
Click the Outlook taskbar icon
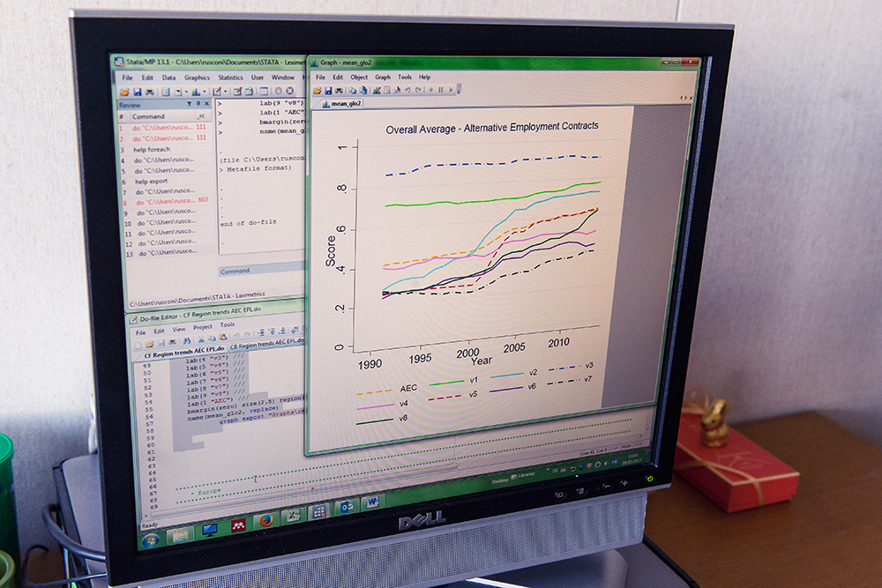point(347,508)
